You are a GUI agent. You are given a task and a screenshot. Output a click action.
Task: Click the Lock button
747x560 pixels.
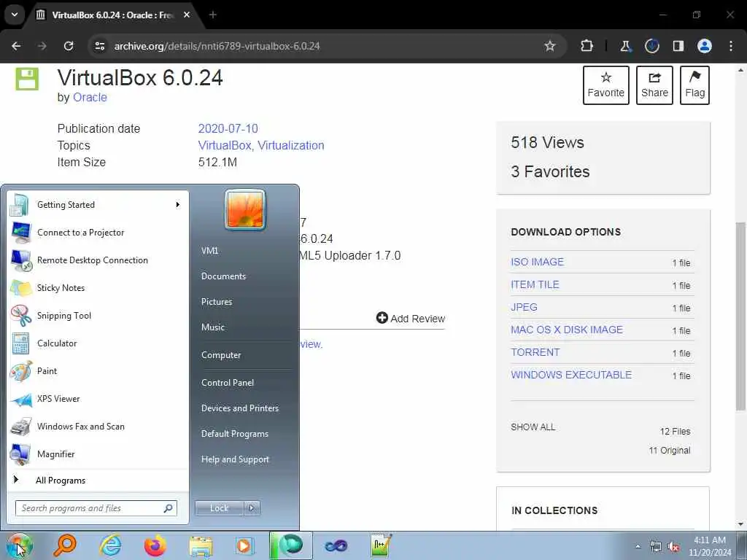[219, 508]
